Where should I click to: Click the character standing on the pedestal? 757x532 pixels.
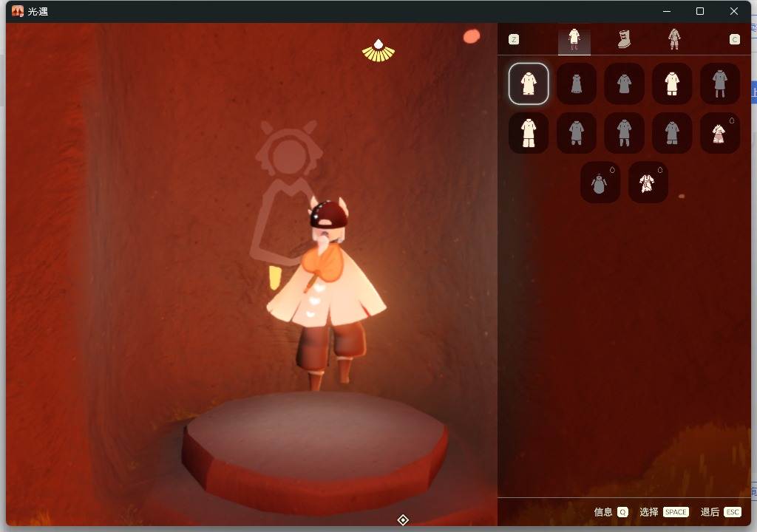pyautogui.click(x=327, y=293)
